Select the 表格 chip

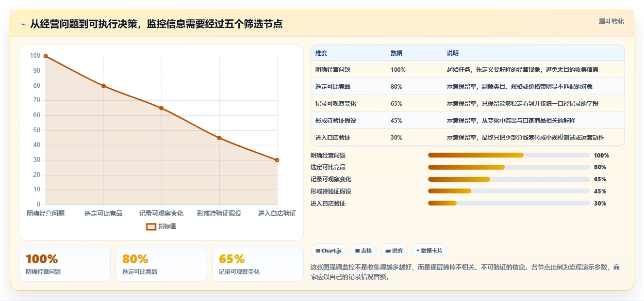(363, 251)
